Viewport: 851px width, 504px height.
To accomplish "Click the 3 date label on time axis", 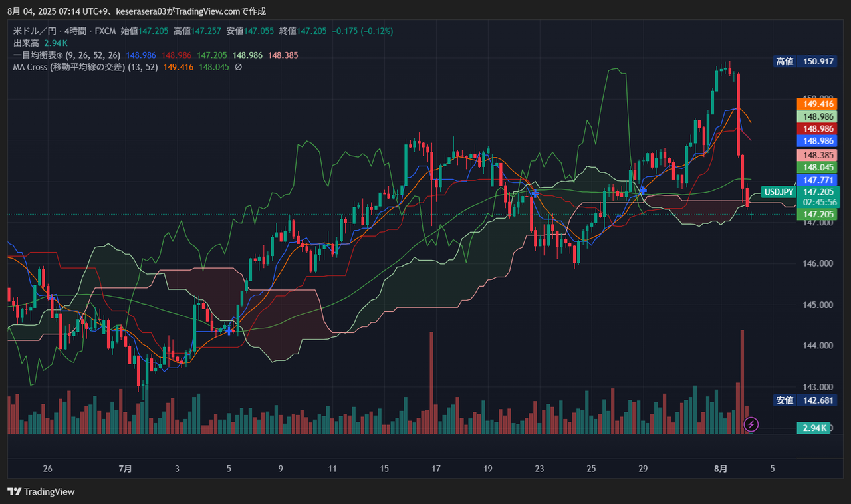I will tap(177, 469).
